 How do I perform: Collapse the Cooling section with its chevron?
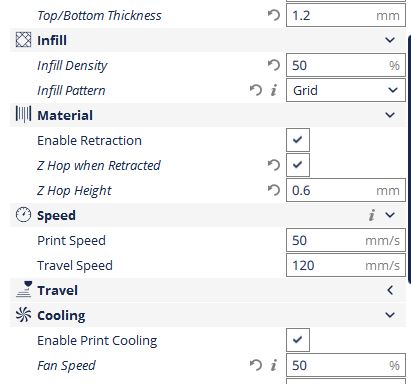[390, 315]
